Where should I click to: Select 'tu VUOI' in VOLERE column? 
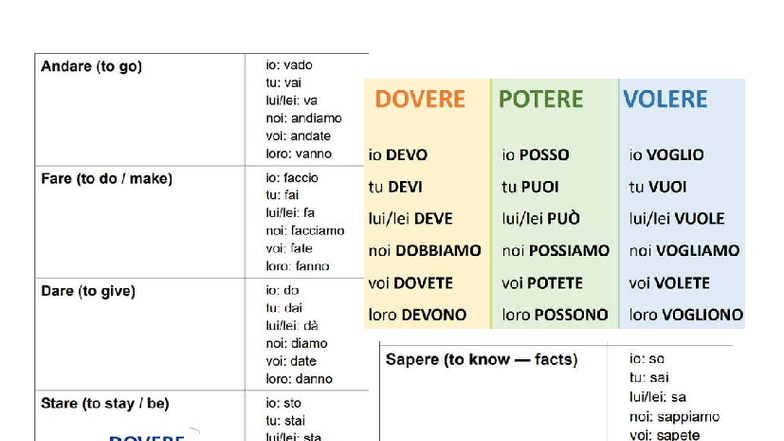tap(658, 187)
